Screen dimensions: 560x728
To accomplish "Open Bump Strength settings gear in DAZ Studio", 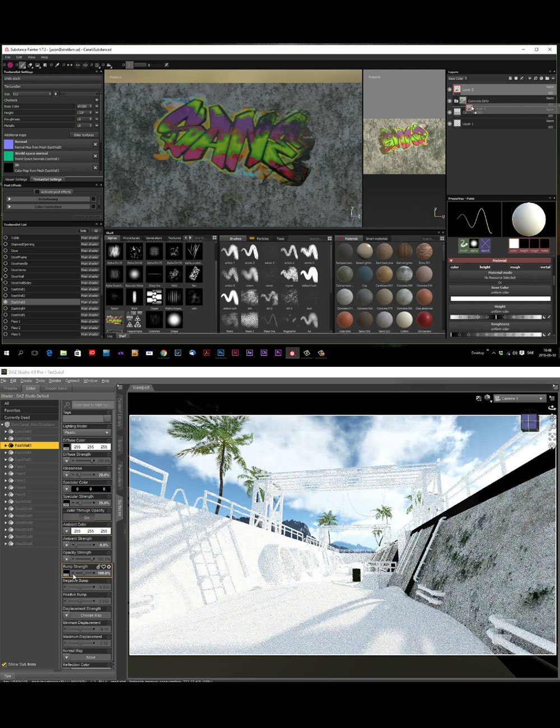I will [x=109, y=567].
